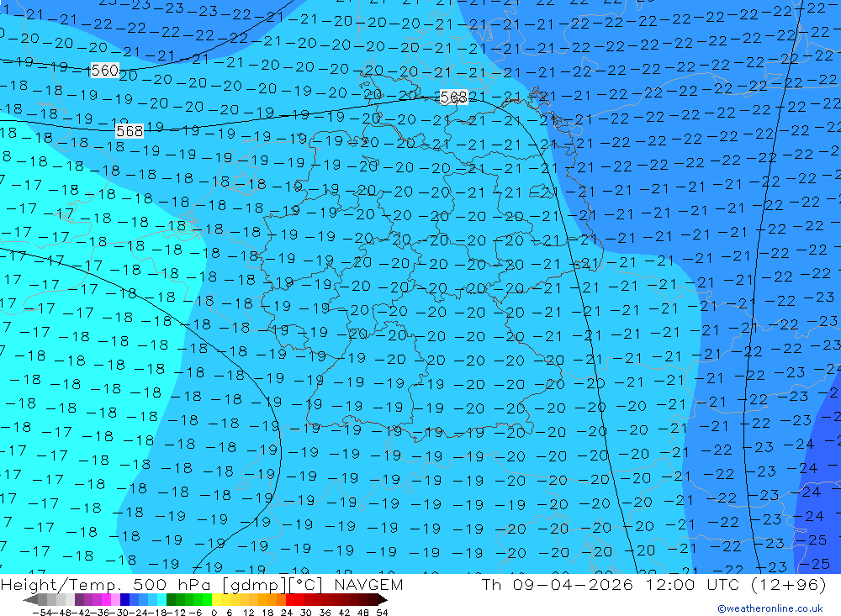Screen dimensions: 841x616
Task: Click the 560 contour height label
Action: pyautogui.click(x=104, y=71)
